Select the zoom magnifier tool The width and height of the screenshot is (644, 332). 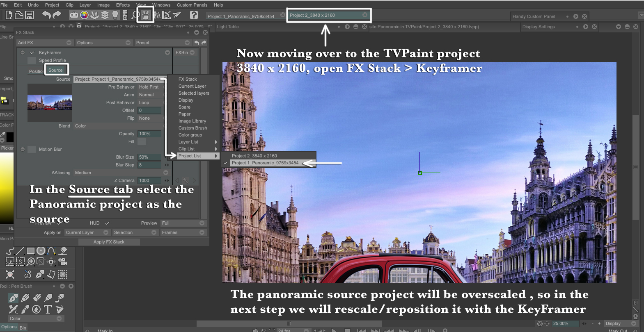click(31, 262)
